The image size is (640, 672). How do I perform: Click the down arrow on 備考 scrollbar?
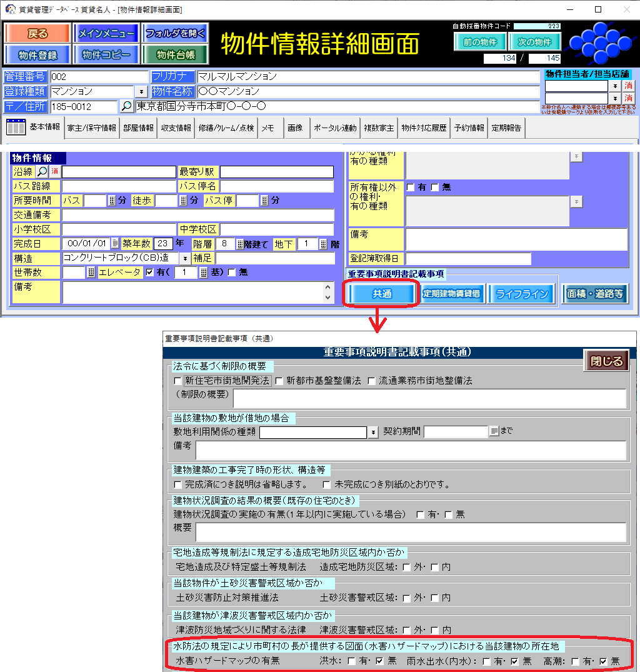click(329, 298)
